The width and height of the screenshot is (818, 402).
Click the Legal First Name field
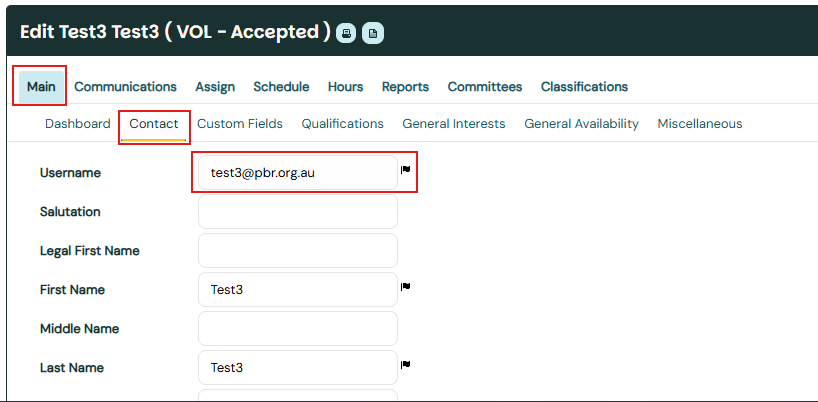pos(297,251)
